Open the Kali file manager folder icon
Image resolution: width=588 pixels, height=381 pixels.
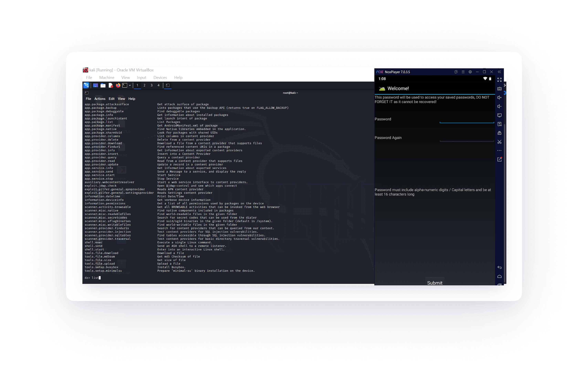pyautogui.click(x=103, y=85)
